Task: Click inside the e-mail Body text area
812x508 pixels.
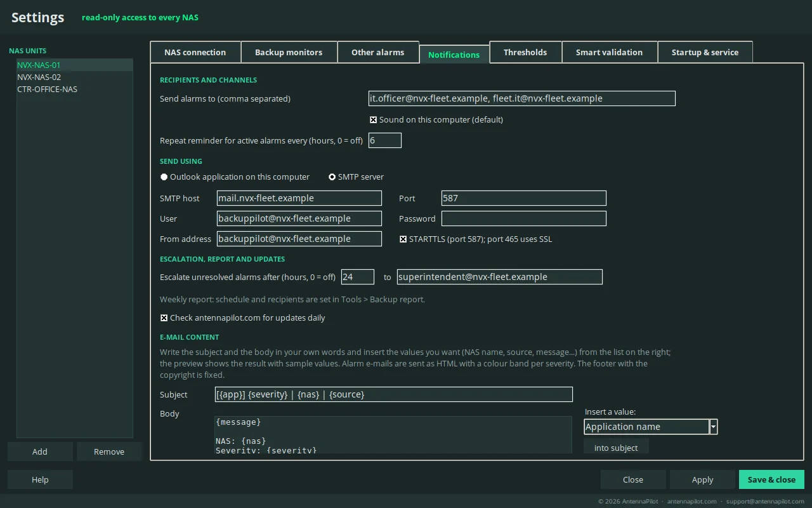Action: point(393,435)
